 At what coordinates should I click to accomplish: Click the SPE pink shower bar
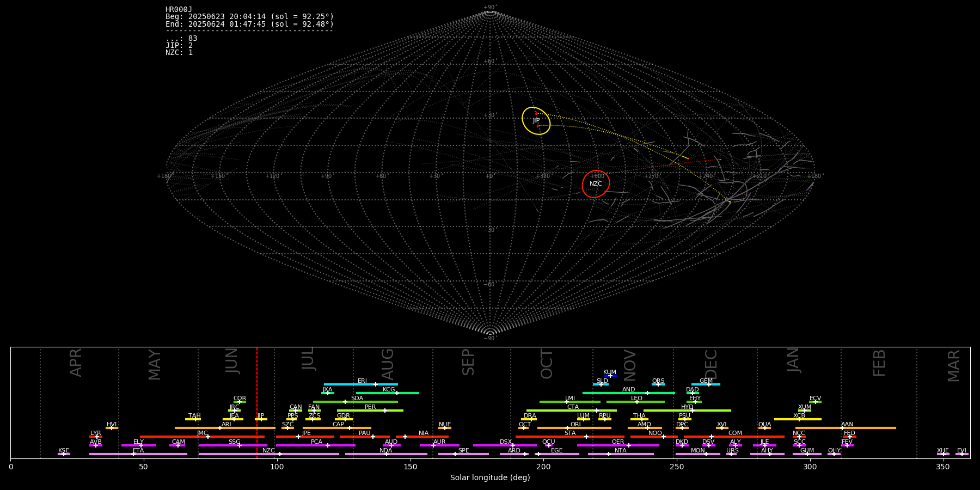[463, 454]
